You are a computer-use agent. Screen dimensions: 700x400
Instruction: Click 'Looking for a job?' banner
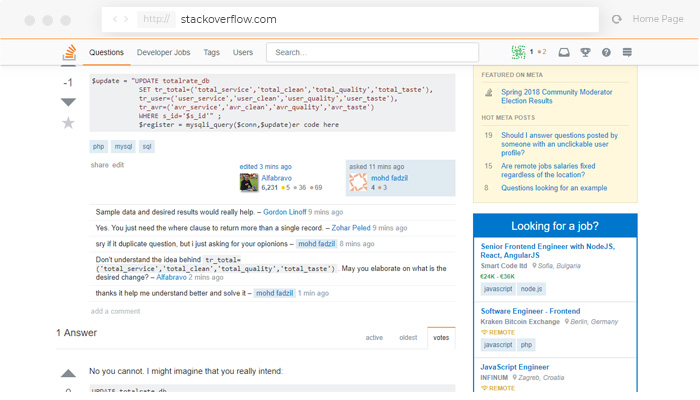tap(555, 226)
